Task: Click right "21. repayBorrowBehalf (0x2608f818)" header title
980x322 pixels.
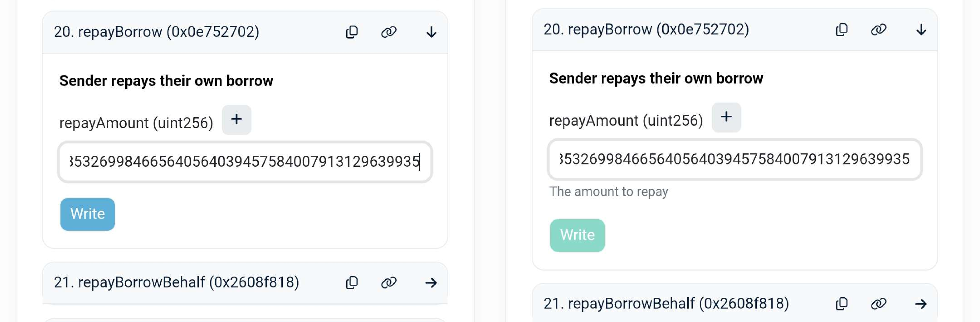Action: 666,304
